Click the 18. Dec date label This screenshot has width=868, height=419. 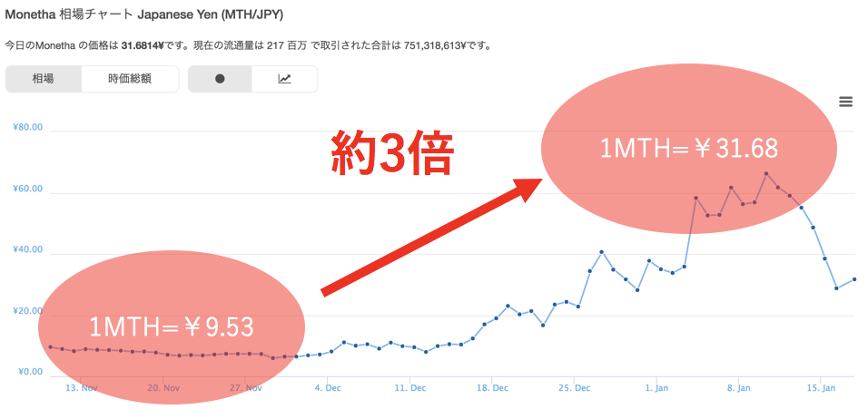(492, 388)
